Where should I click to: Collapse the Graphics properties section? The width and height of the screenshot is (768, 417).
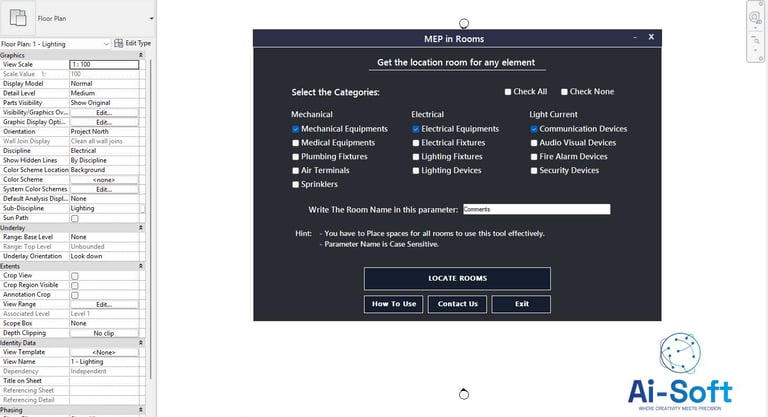141,55
